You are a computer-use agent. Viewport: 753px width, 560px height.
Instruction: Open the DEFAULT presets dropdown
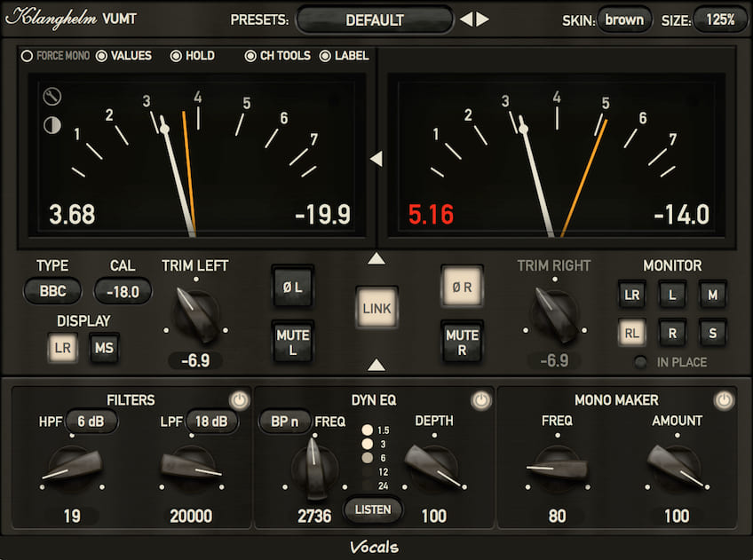(375, 20)
